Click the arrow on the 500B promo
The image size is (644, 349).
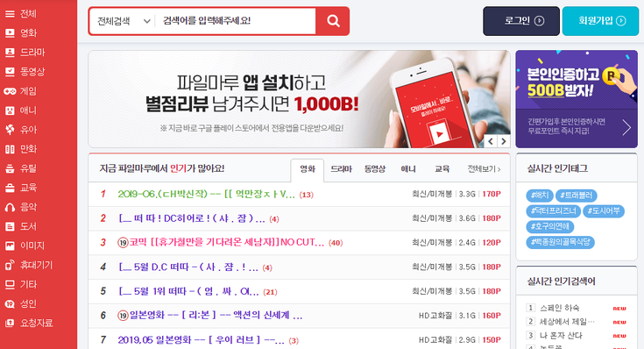click(x=626, y=127)
